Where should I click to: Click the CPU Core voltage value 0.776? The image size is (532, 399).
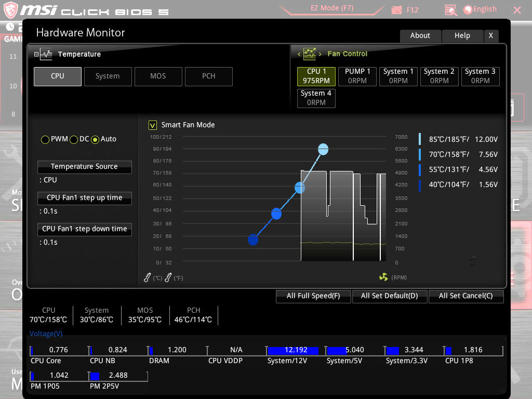pos(58,350)
